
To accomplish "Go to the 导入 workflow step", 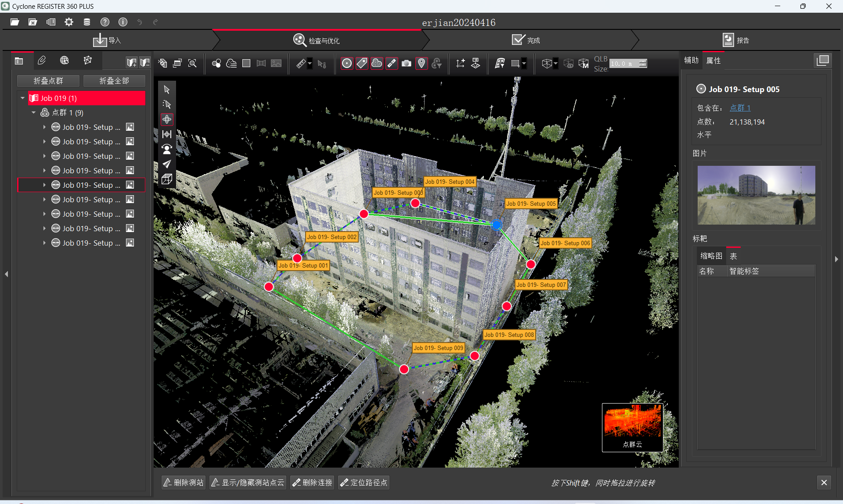I will pos(107,40).
